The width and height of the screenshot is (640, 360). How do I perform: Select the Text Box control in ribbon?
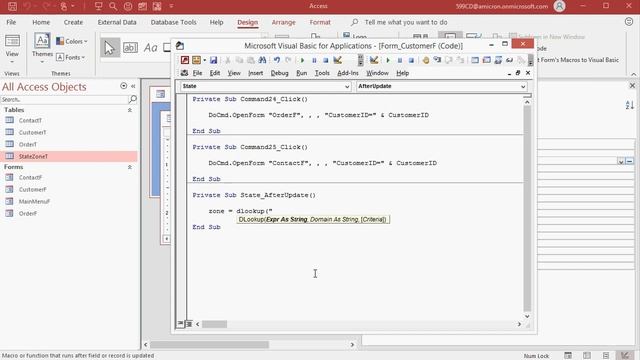[130, 47]
